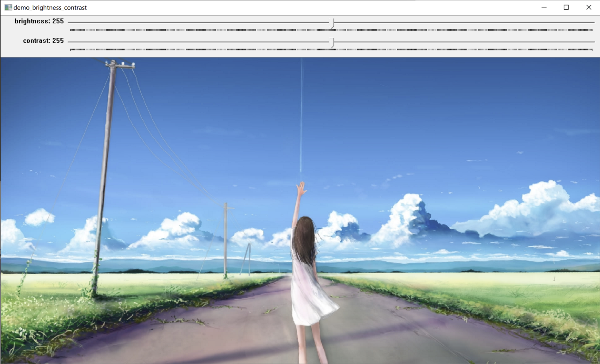The width and height of the screenshot is (600, 364).
Task: Click contrast track right of the thumb
Action: 463,42
